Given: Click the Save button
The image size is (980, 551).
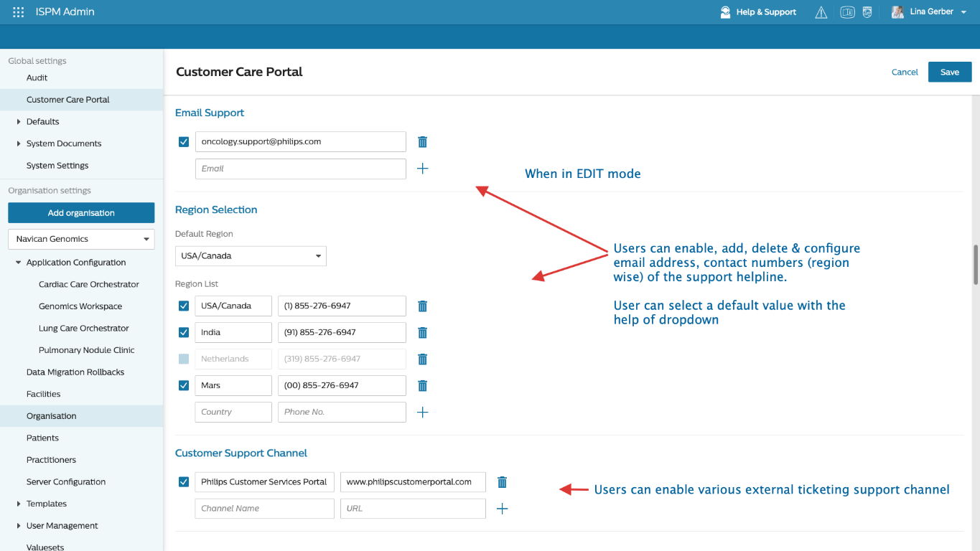Looking at the screenshot, I should click(950, 72).
